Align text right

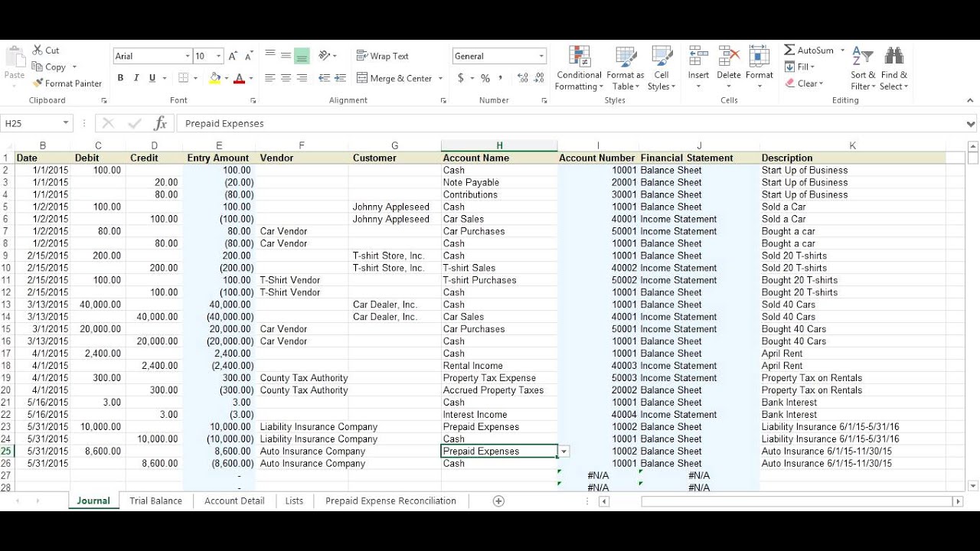pyautogui.click(x=302, y=78)
